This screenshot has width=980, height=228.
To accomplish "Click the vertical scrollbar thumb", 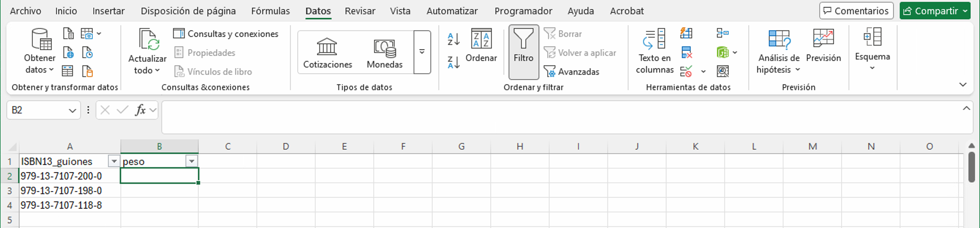I will tap(971, 167).
